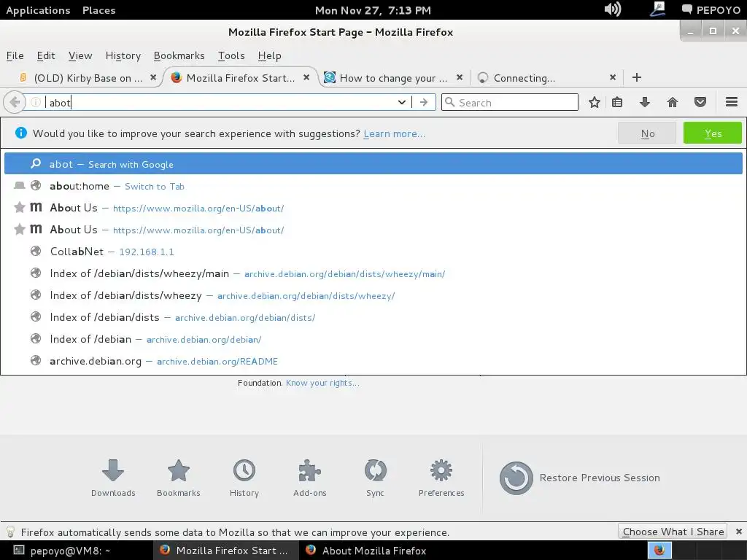Open the hamburger menu
747x560 pixels.
tap(732, 102)
